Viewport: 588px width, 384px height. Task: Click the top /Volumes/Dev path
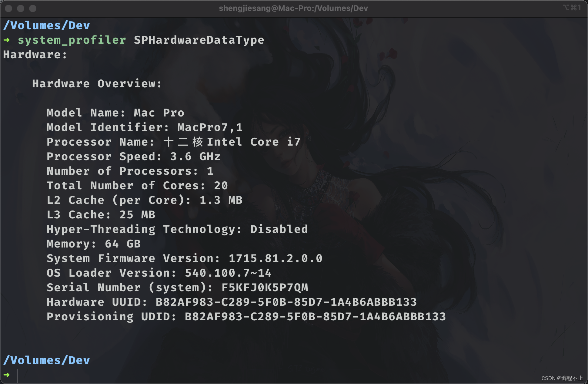pos(46,25)
